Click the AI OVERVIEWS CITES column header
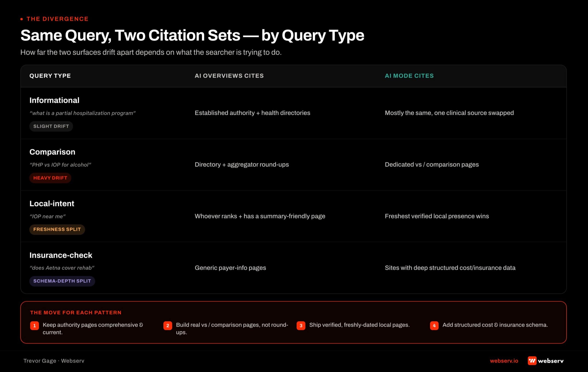This screenshot has width=588, height=372. coord(229,76)
